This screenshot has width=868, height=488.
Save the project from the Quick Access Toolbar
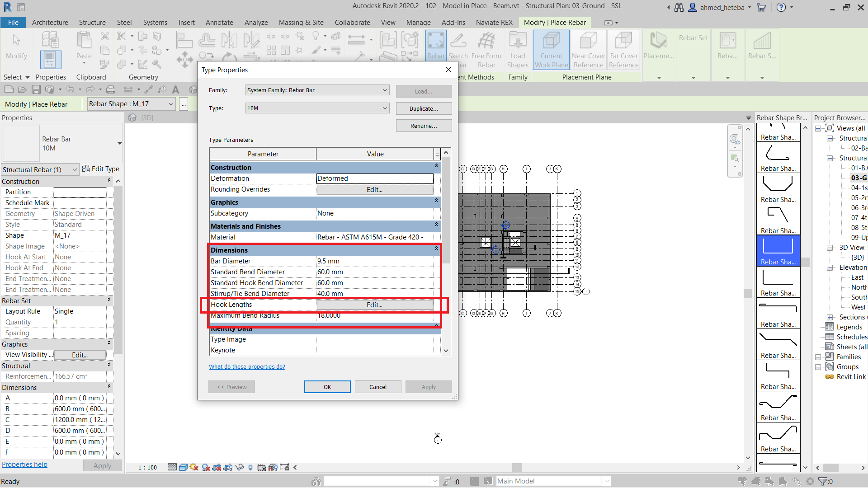click(36, 89)
